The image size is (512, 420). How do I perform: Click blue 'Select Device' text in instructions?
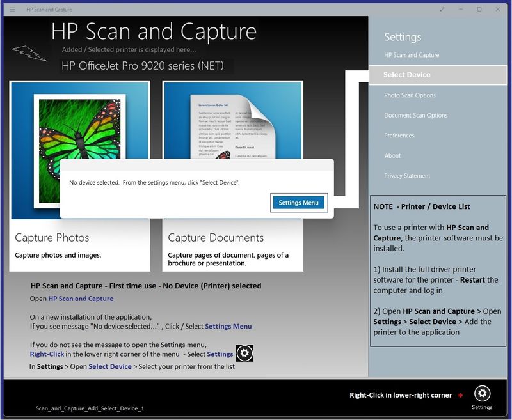tap(109, 366)
